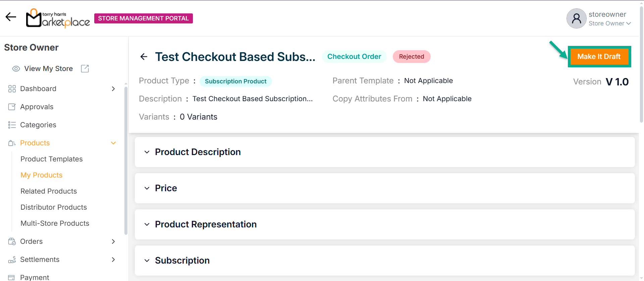Click the Approvals icon in the sidebar
This screenshot has height=281, width=644.
click(12, 107)
